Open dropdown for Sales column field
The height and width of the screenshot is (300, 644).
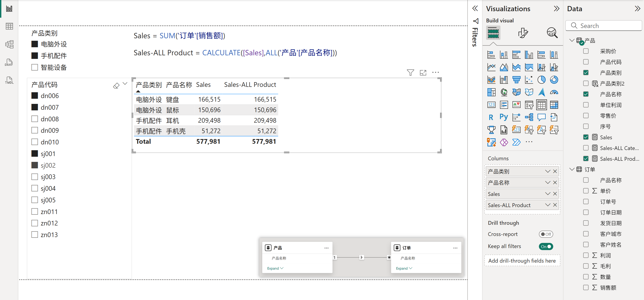547,194
